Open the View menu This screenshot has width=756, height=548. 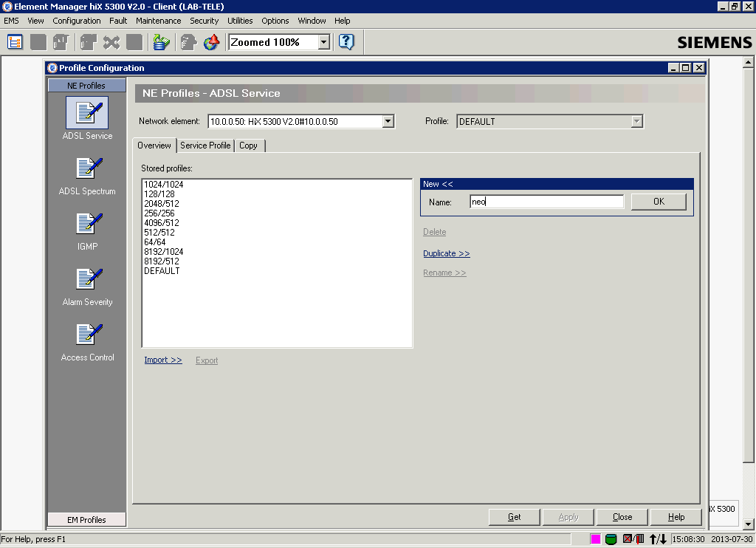click(35, 21)
